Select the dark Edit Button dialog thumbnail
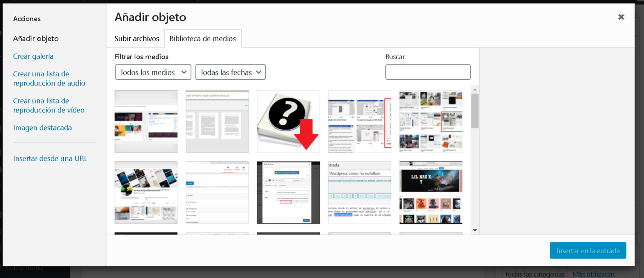 288,193
